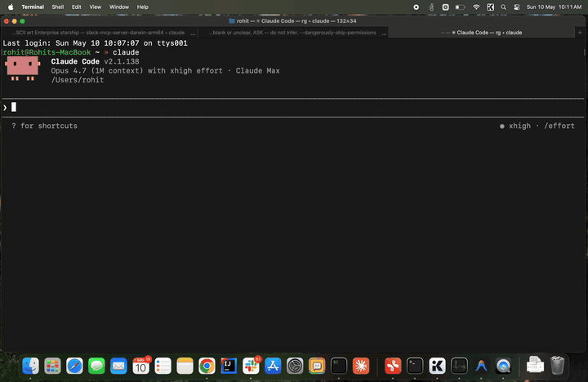Open the Trash in the Dock
The height and width of the screenshot is (382, 588).
(557, 365)
